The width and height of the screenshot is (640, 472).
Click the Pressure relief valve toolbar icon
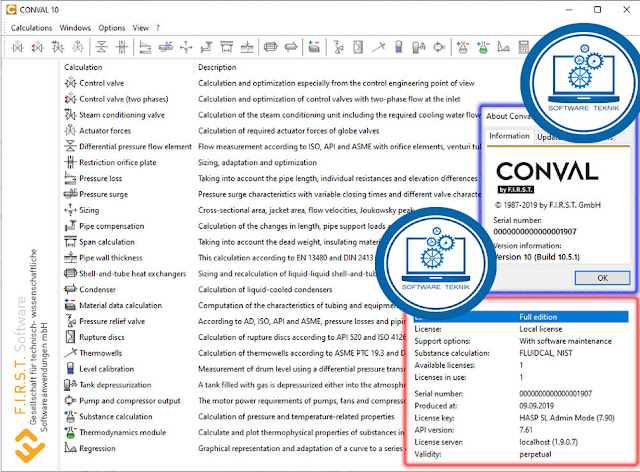click(338, 47)
